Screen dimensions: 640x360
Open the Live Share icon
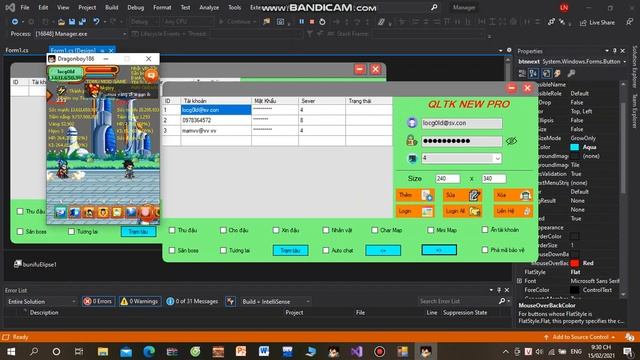583,22
